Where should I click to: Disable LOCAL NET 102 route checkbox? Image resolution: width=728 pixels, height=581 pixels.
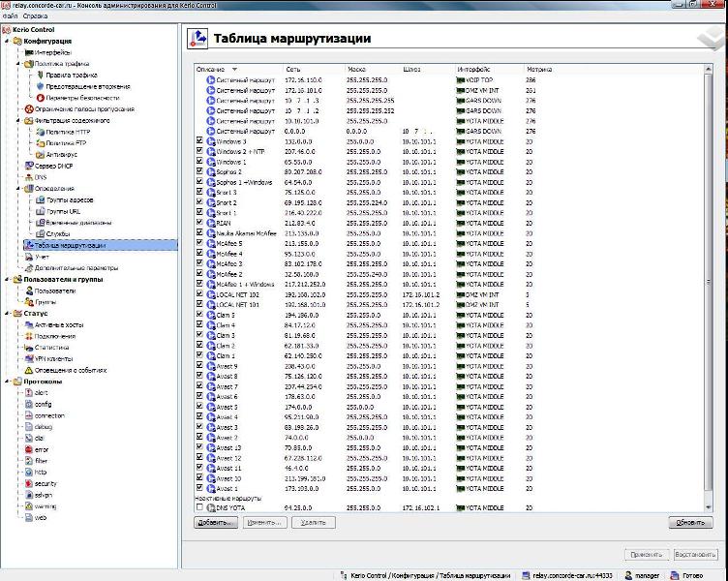pyautogui.click(x=199, y=293)
